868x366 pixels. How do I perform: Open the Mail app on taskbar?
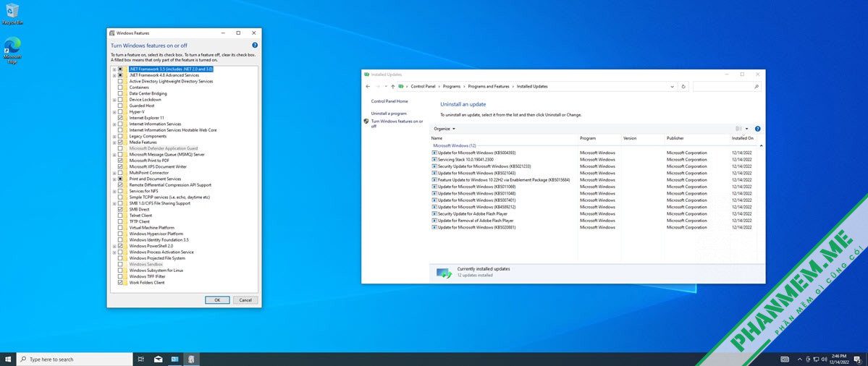click(158, 359)
